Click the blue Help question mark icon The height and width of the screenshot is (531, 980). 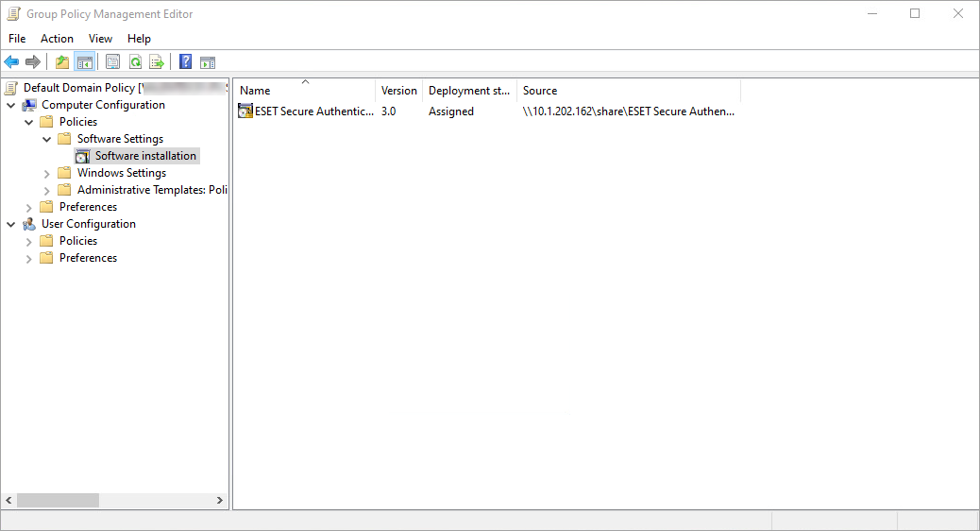click(186, 62)
